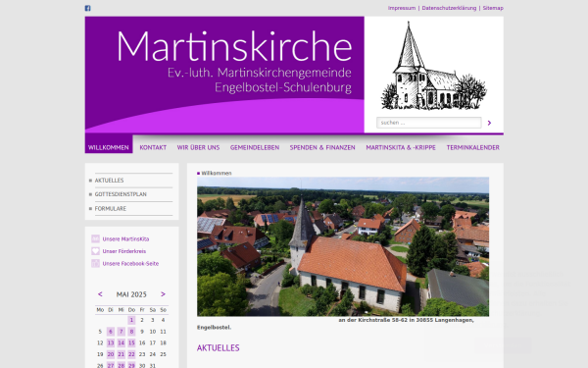The height and width of the screenshot is (368, 588).
Task: Click the Kirchstraße 58-62 address caption
Action: point(406,320)
